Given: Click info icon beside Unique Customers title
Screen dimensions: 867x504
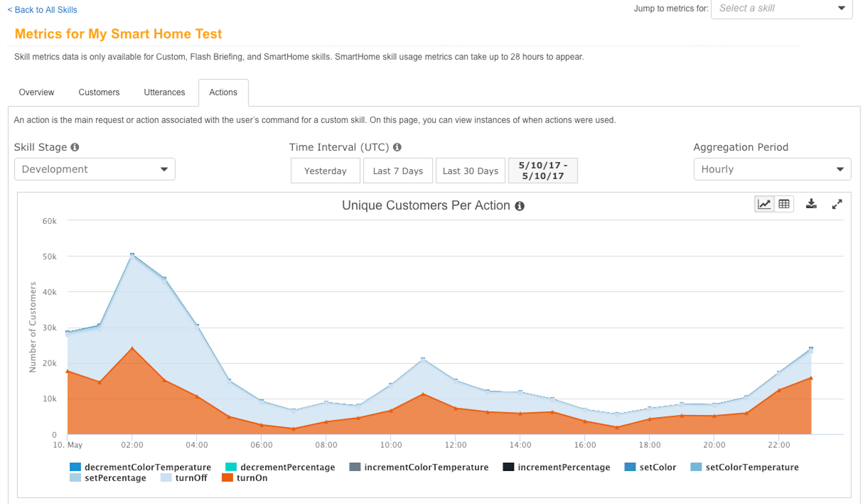Looking at the screenshot, I should 519,206.
